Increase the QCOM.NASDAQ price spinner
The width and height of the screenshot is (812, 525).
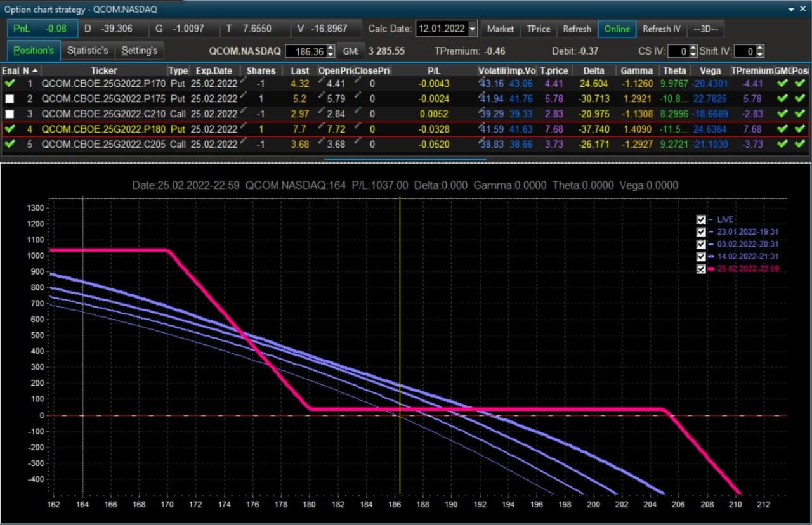tap(330, 48)
